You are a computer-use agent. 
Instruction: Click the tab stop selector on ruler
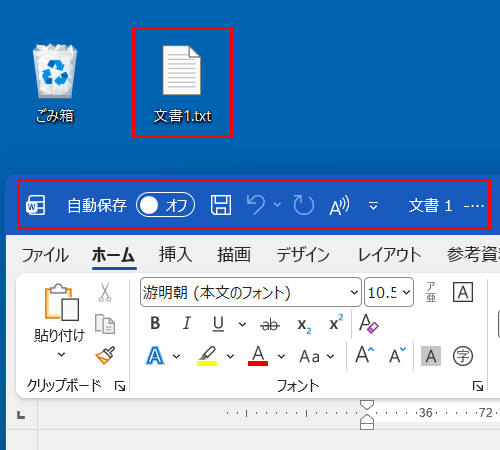coord(21,415)
